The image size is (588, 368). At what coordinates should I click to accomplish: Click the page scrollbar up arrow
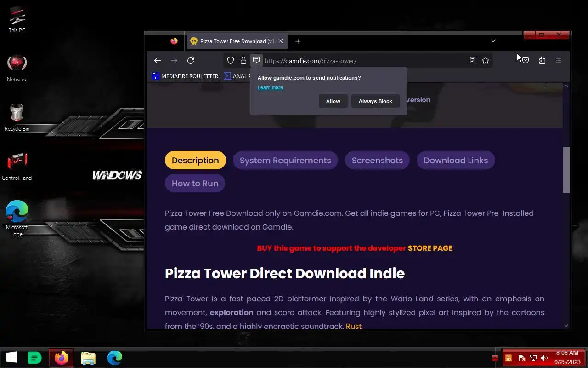[x=566, y=86]
